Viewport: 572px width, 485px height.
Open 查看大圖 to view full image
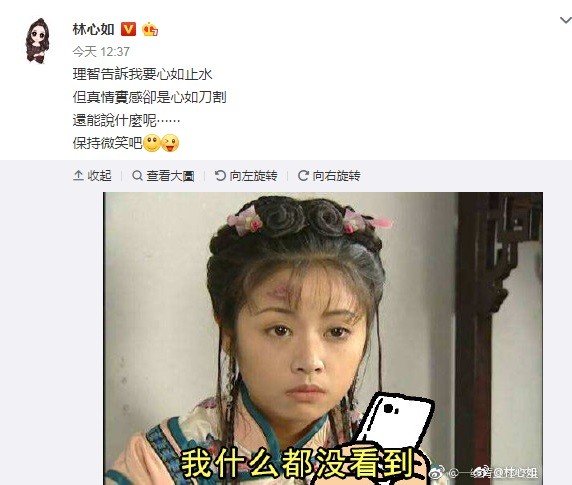[163, 176]
